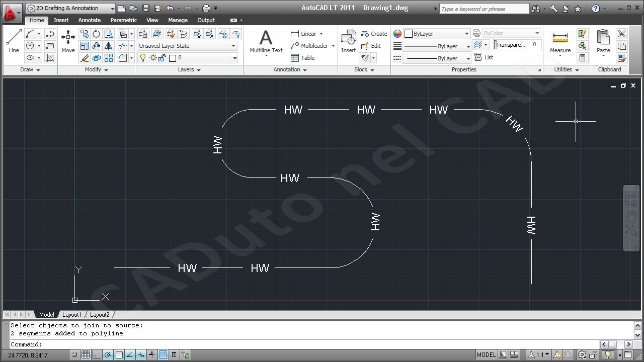Click the Create block button
The width and height of the screenshot is (644, 362).
pos(374,33)
